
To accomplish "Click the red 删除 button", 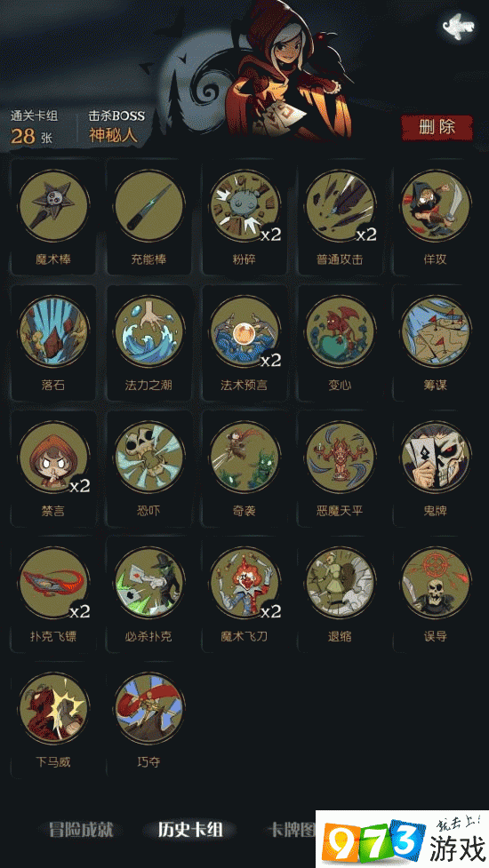I will click(x=437, y=128).
